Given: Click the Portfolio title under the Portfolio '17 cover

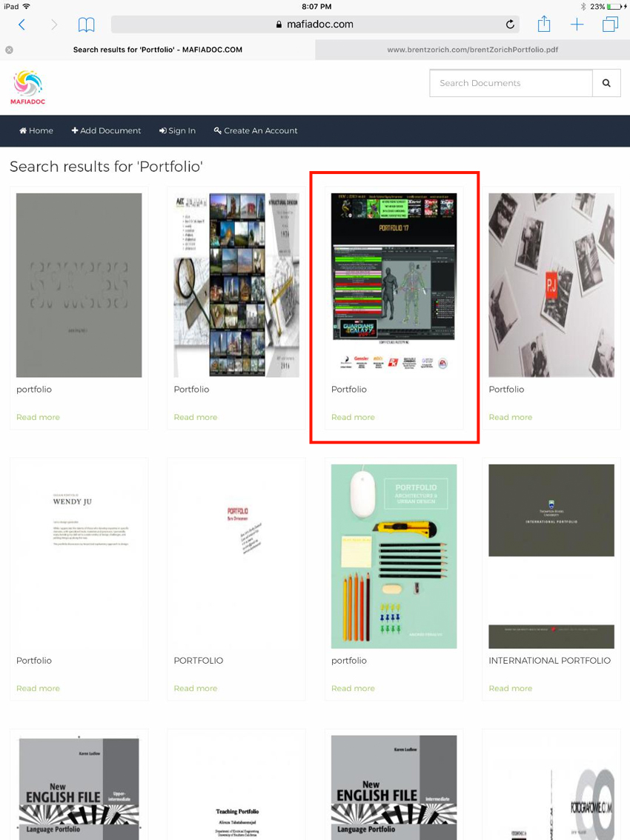Looking at the screenshot, I should (349, 390).
